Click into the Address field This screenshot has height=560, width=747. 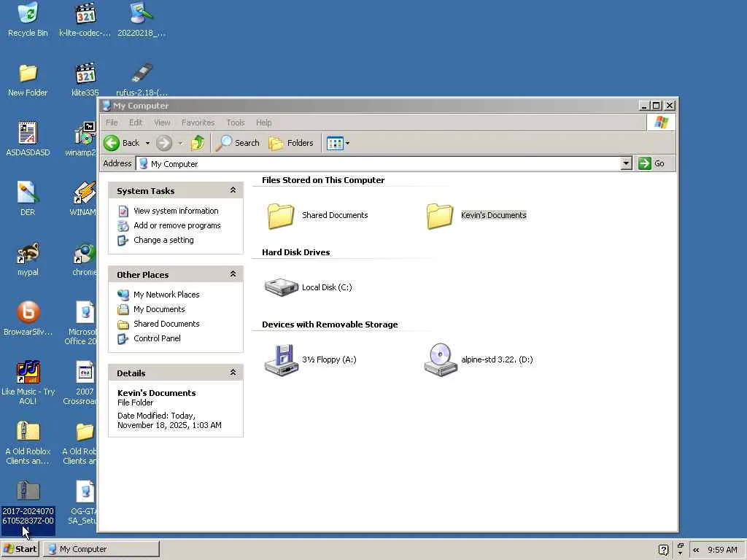[379, 163]
